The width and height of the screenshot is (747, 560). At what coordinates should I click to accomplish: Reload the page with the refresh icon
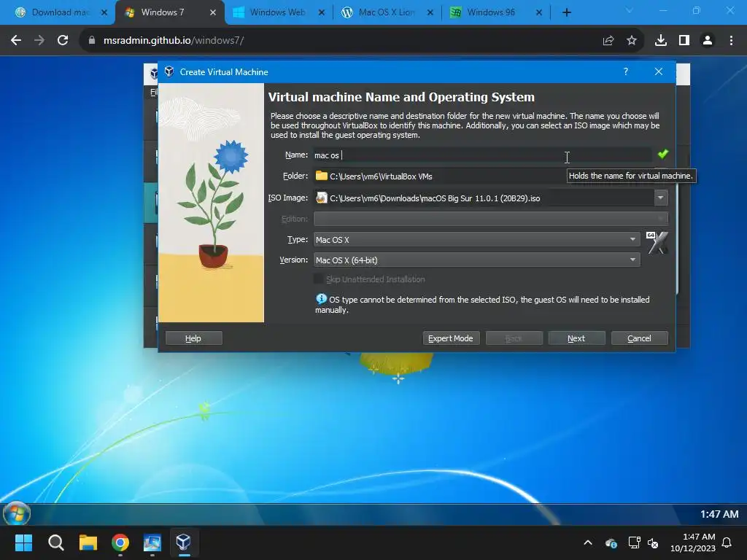[63, 41]
